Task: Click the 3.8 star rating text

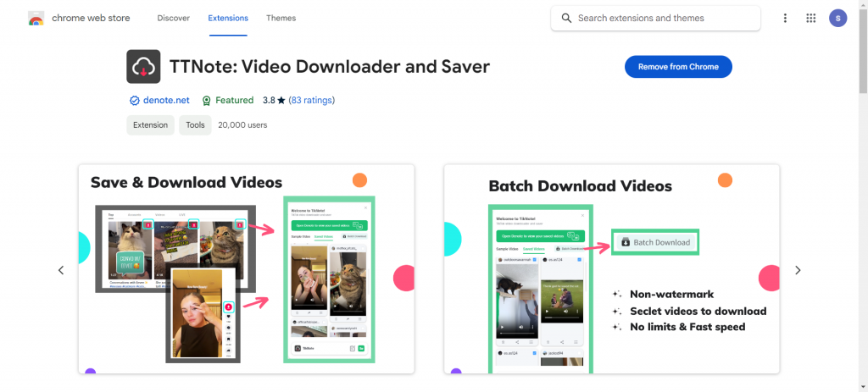Action: point(274,100)
